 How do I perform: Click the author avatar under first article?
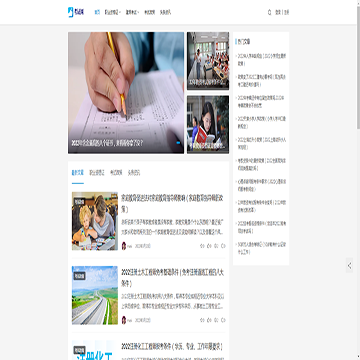tap(124, 246)
